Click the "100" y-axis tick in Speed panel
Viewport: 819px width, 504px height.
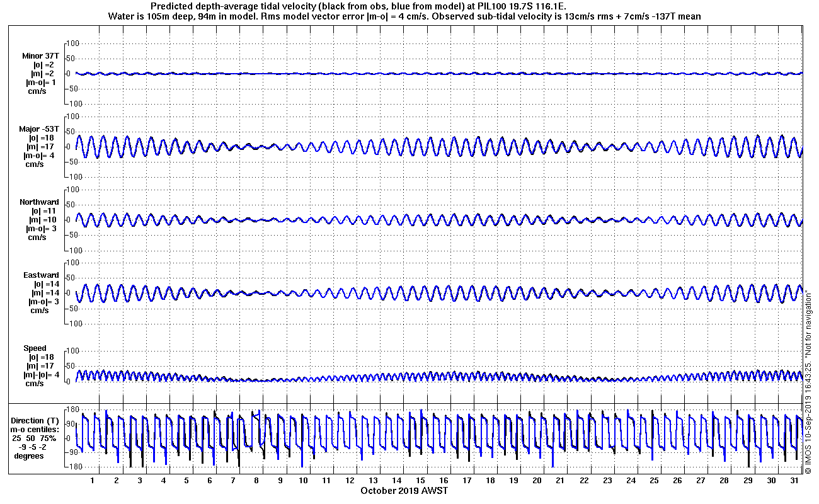coord(73,350)
